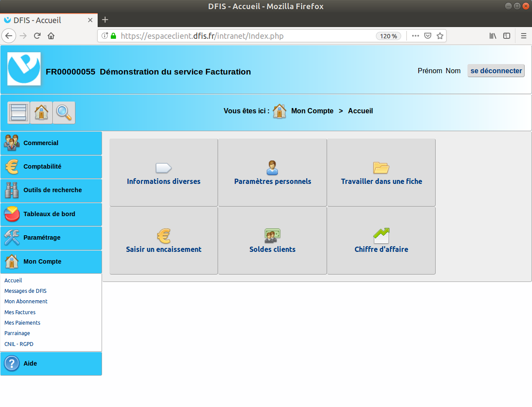Open the Soldes clients tile
Screen dimensions: 532x407
pos(273,241)
